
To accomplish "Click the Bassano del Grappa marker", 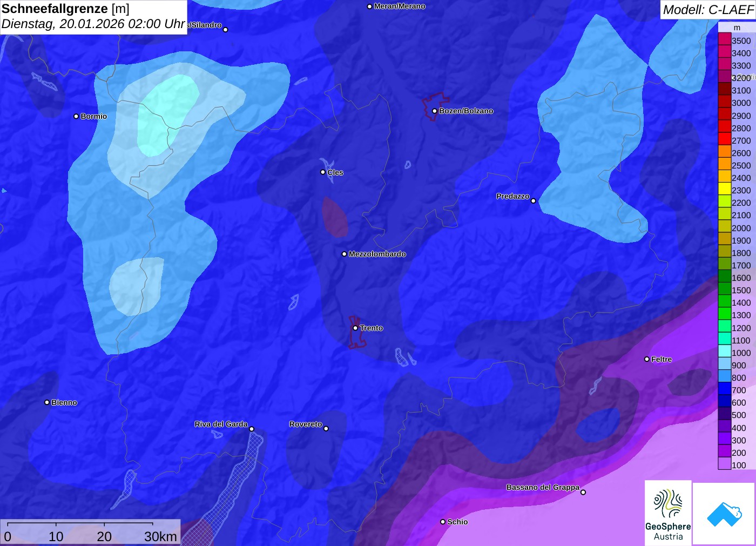I will click(583, 492).
